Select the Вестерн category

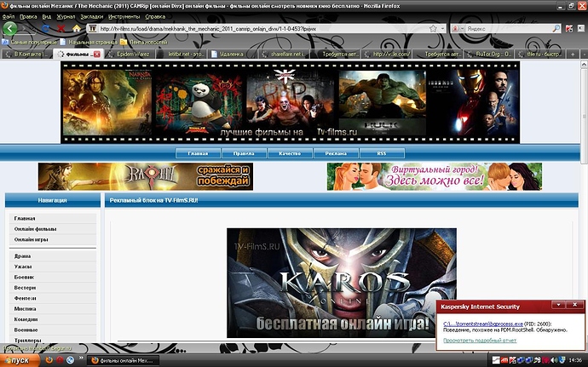tap(53, 288)
